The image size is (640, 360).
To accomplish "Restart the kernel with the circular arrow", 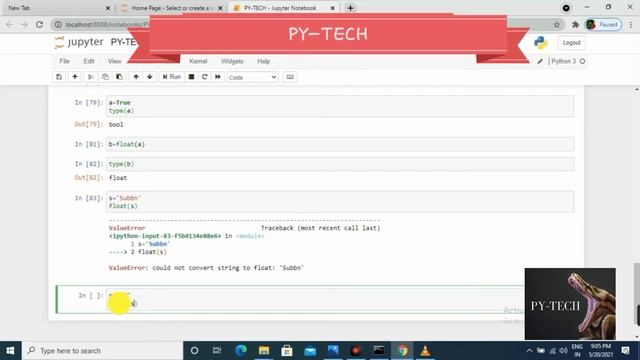I will (x=204, y=77).
